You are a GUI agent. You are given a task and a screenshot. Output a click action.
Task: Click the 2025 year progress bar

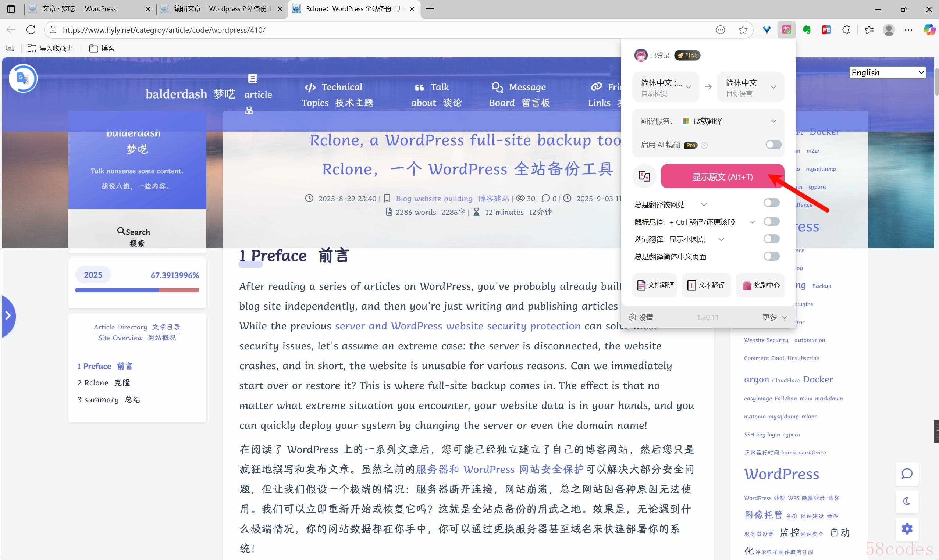click(137, 290)
